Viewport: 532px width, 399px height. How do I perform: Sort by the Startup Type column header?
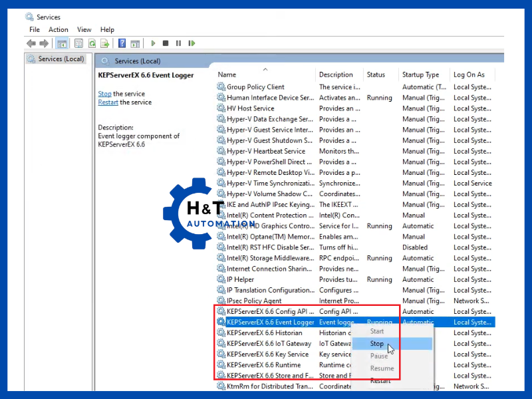click(x=420, y=74)
